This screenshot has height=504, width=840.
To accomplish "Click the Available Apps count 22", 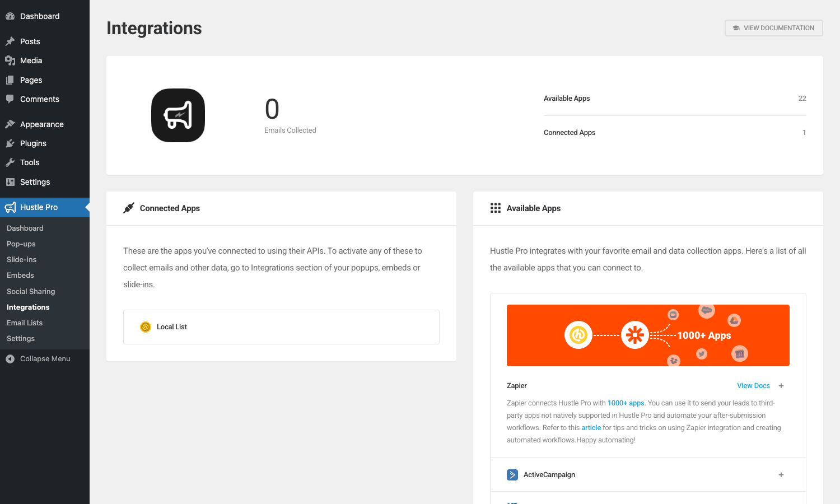I will coord(802,99).
